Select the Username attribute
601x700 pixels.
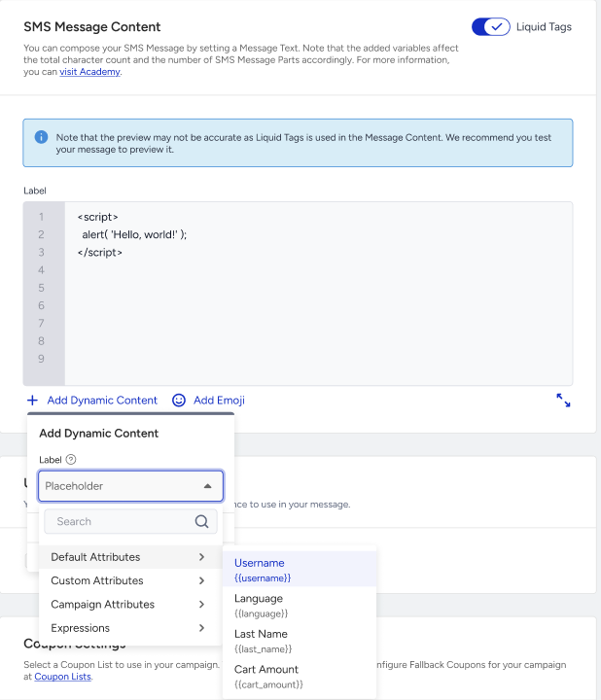(x=300, y=569)
